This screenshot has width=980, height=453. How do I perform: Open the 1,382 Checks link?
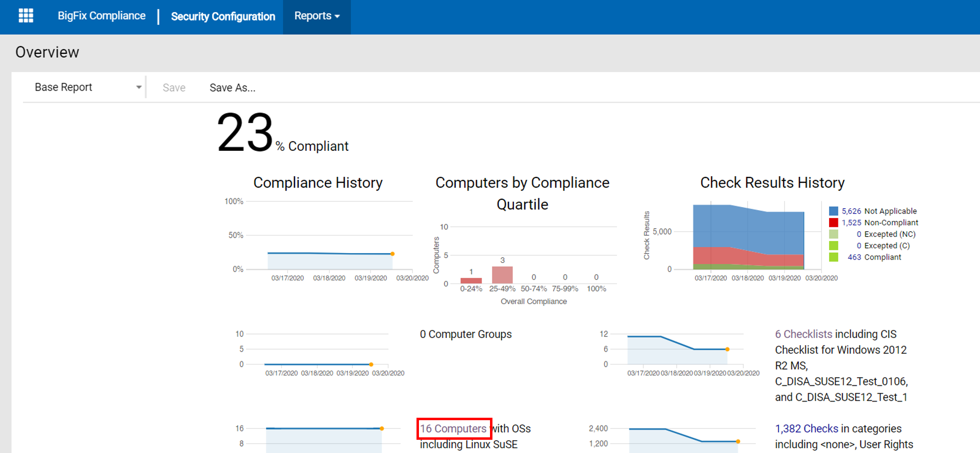pos(806,429)
